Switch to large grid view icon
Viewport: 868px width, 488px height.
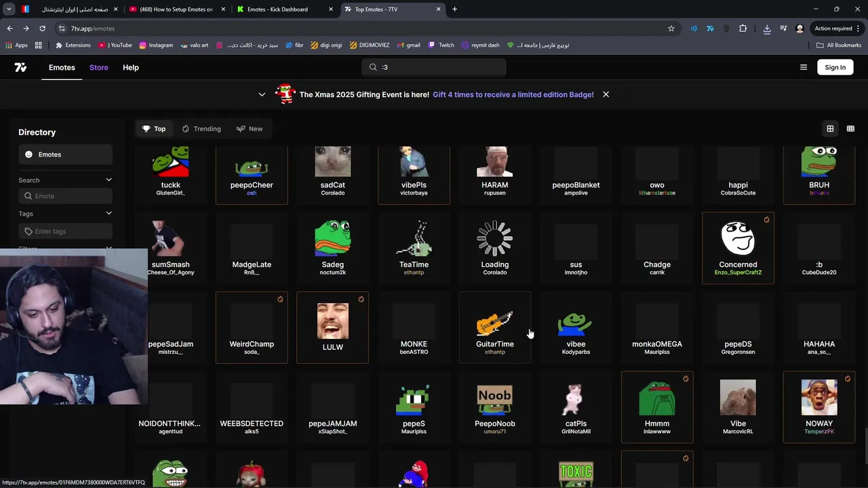click(x=830, y=129)
